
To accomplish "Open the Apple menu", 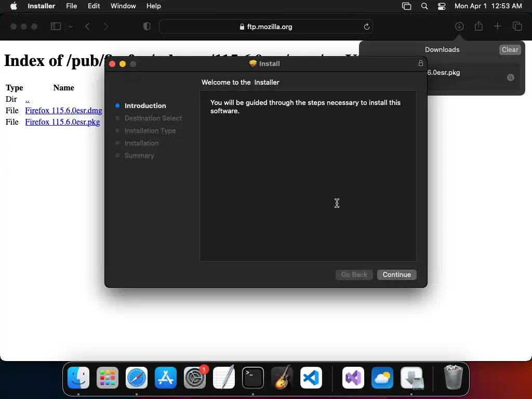I will tap(14, 6).
